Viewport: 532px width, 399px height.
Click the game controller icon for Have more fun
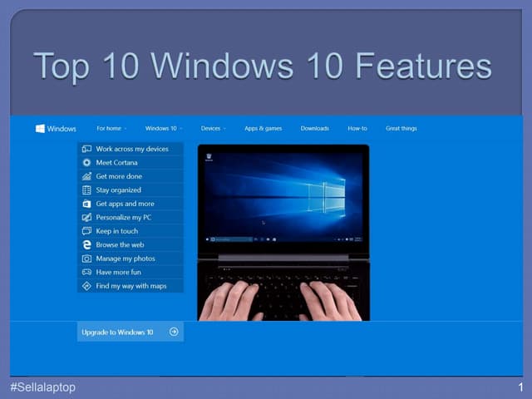[x=86, y=272]
